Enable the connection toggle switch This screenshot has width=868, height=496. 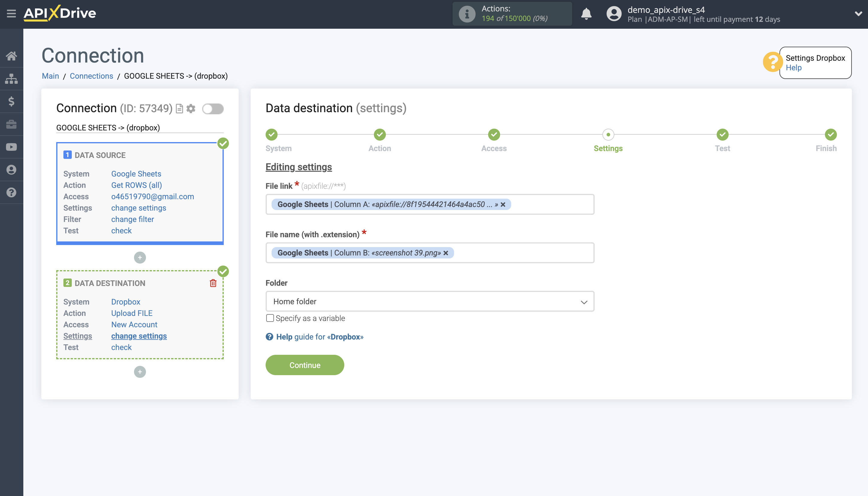[x=213, y=108]
